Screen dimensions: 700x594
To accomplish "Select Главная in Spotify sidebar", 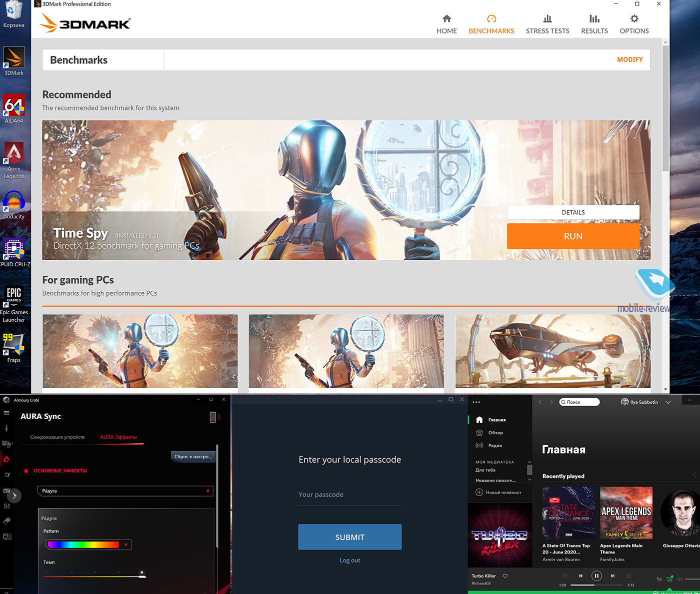I will 497,420.
